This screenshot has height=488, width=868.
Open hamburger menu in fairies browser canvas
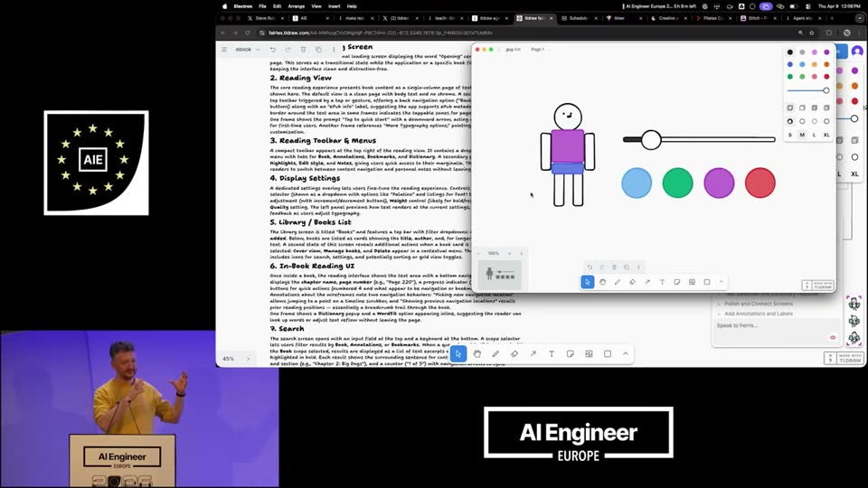coord(224,49)
